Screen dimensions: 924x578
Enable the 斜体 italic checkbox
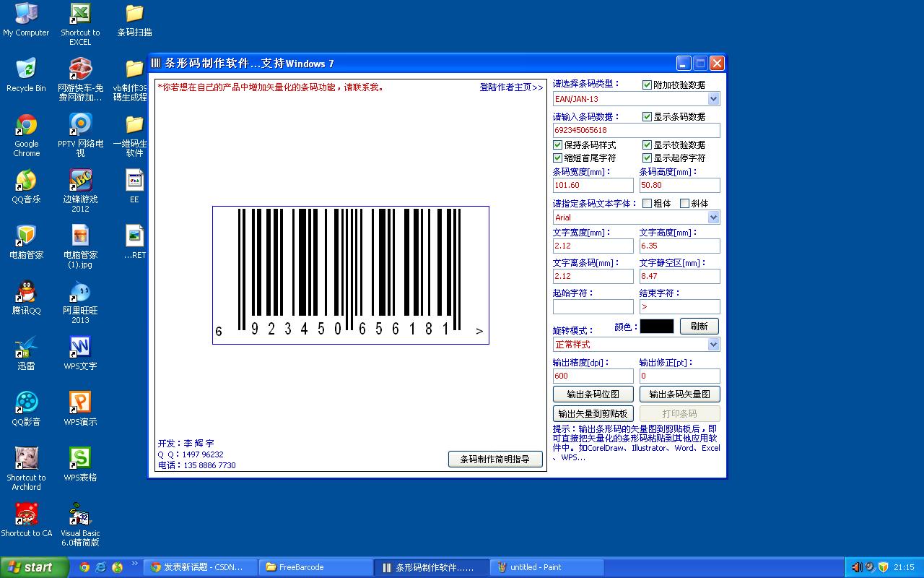pos(684,204)
